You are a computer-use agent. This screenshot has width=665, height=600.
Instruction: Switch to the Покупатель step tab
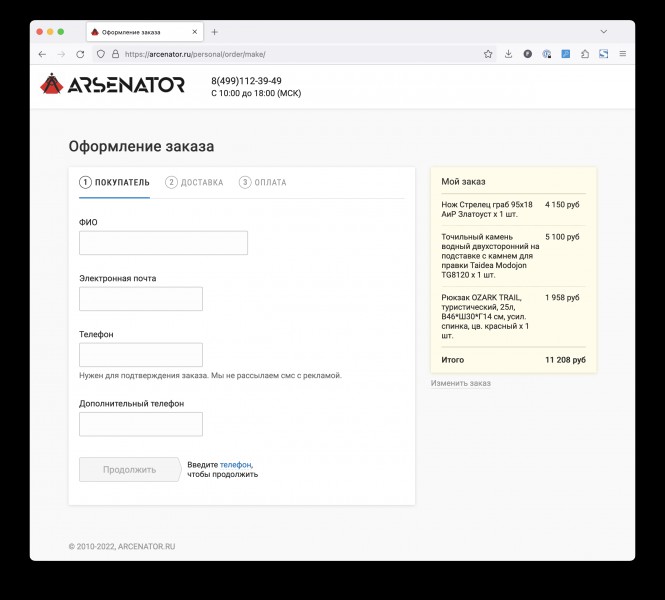114,182
